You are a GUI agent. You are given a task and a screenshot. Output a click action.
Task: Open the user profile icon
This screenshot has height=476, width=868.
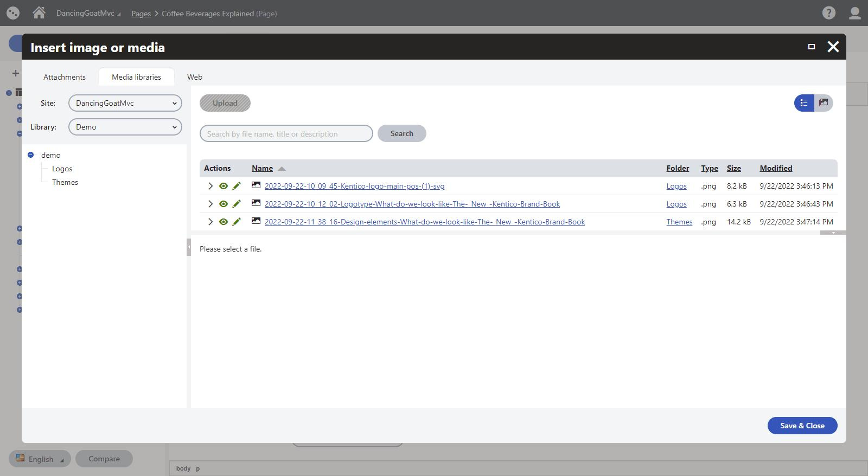(854, 13)
